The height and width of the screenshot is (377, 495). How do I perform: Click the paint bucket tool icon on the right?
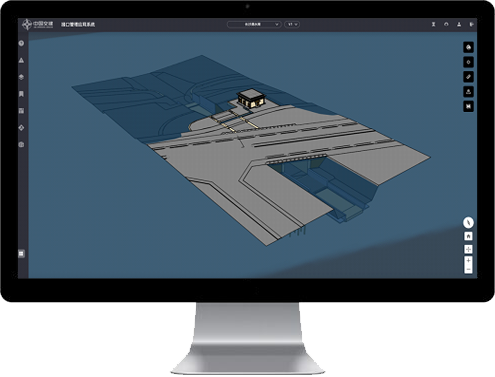tap(468, 47)
